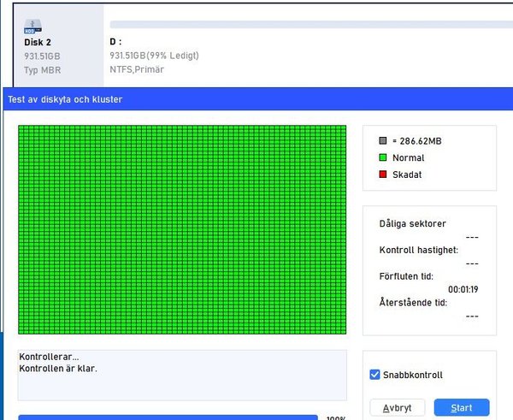Image resolution: width=513 pixels, height=420 pixels.
Task: Click the Dåliga sektorer label
Action: [x=412, y=223]
